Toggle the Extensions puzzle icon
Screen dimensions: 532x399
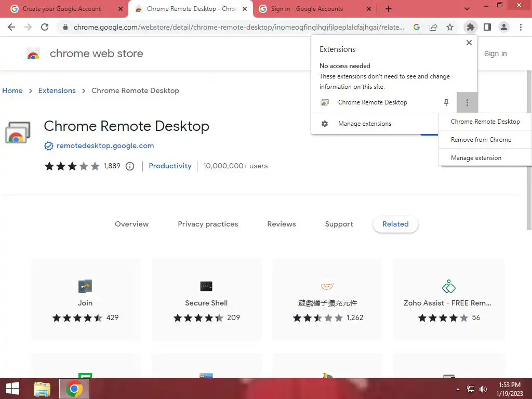pos(470,27)
